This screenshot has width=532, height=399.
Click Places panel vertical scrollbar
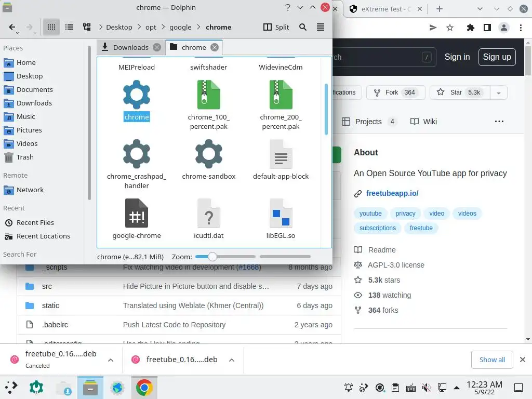pos(89,123)
